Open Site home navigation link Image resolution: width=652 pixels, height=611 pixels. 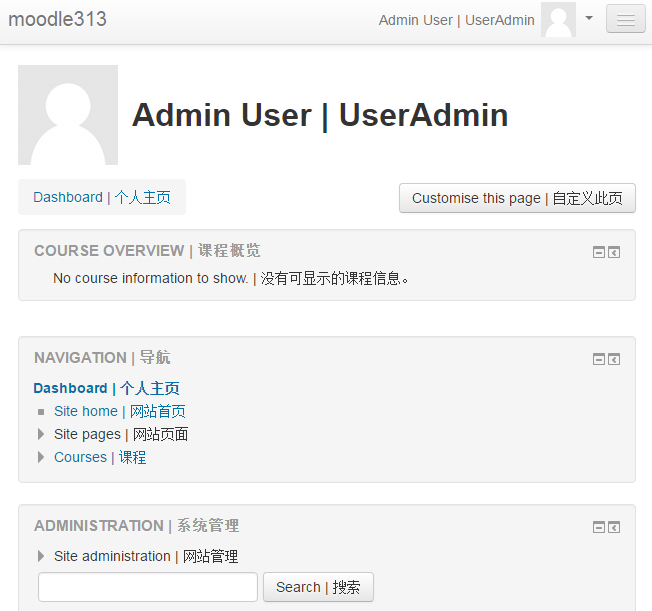[x=120, y=411]
